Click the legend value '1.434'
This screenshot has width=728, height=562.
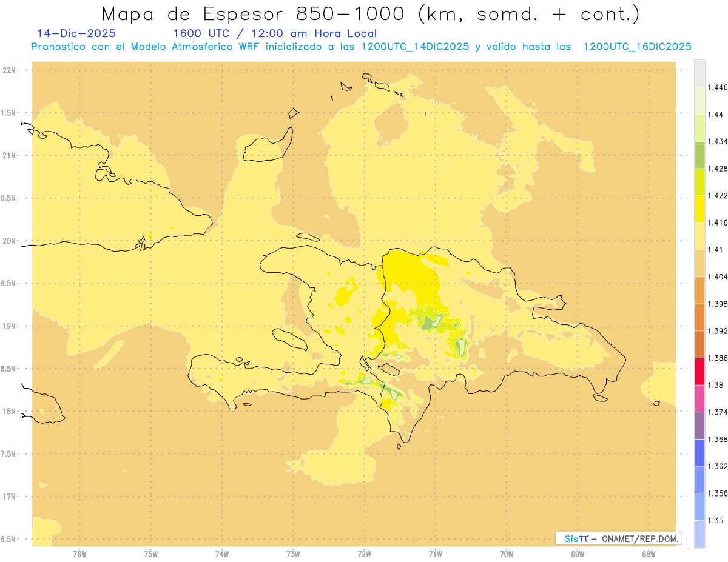pos(717,141)
